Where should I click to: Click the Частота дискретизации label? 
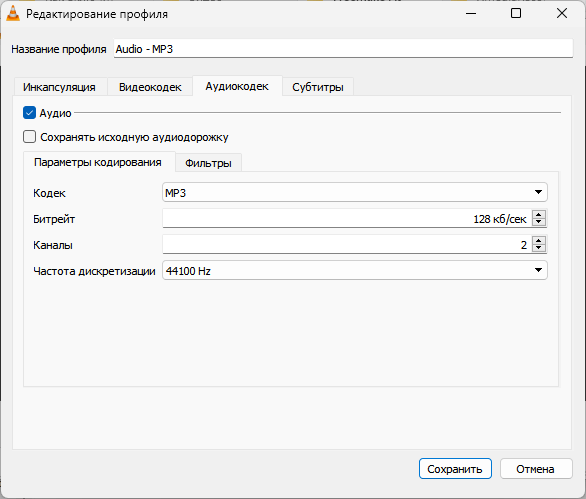pos(94,271)
